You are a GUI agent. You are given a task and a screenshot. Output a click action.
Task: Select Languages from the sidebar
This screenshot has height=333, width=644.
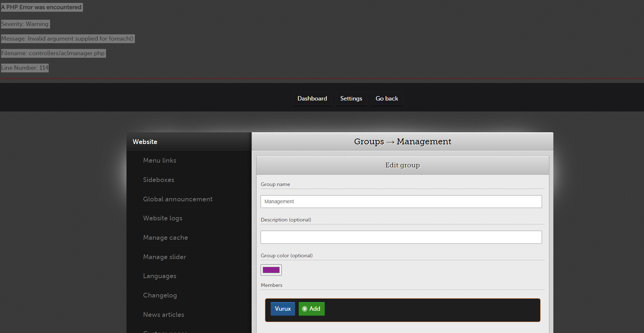[x=160, y=276]
